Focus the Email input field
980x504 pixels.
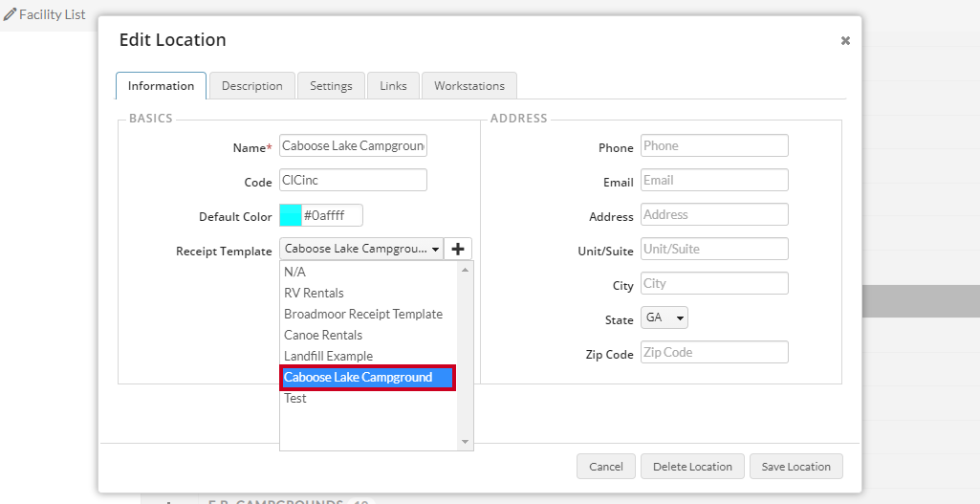[714, 180]
